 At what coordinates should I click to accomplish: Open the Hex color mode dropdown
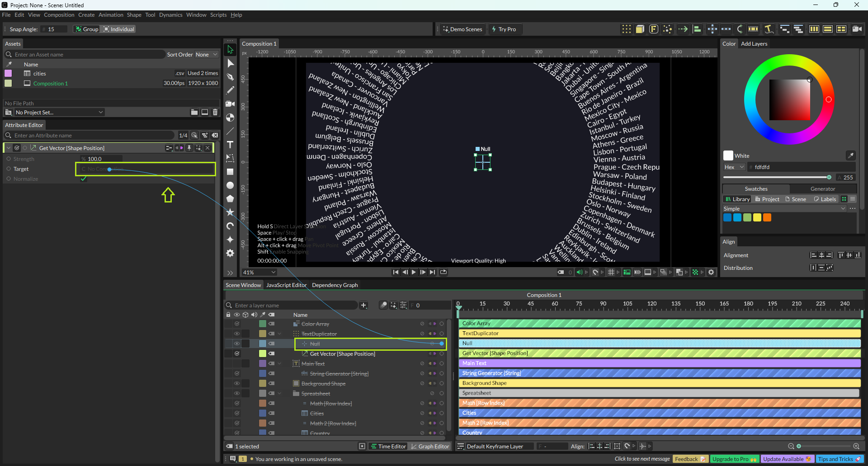point(734,167)
